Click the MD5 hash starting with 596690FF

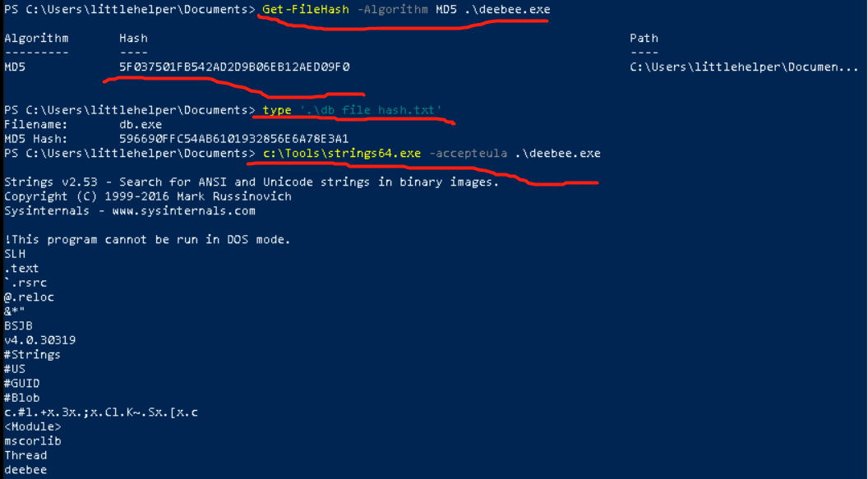(234, 139)
